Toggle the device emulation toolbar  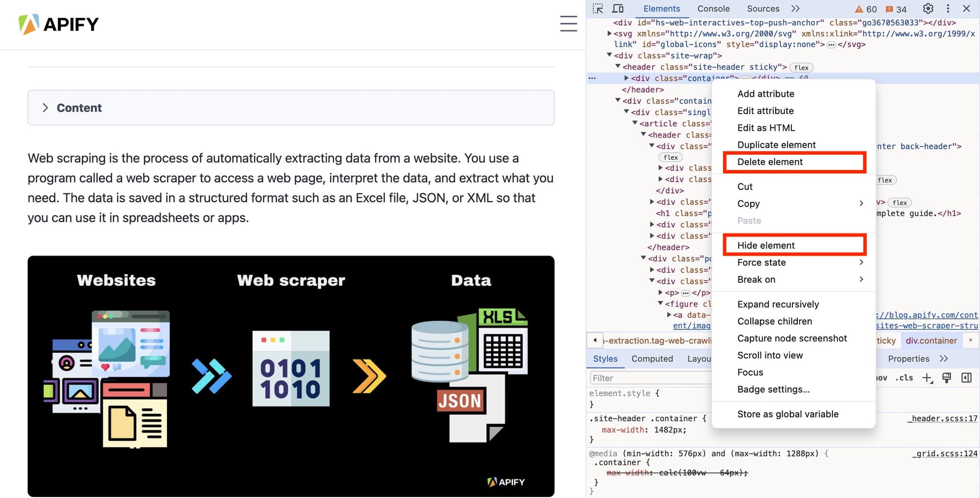click(x=617, y=8)
